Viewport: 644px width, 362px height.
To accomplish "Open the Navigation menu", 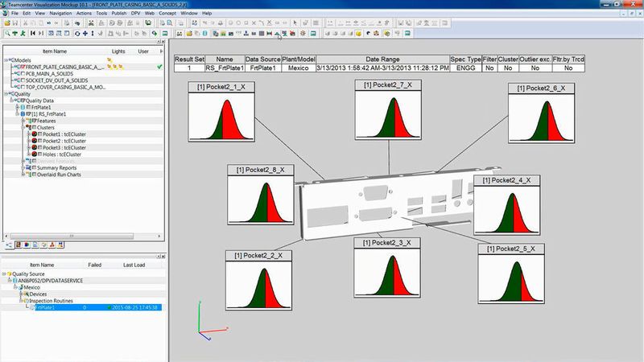I will coord(60,13).
